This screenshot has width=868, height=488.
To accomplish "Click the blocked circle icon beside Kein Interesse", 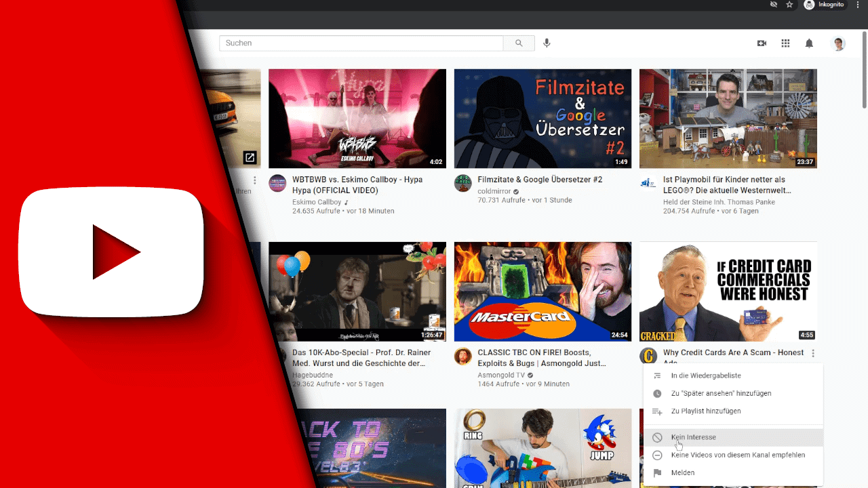I will click(x=657, y=437).
